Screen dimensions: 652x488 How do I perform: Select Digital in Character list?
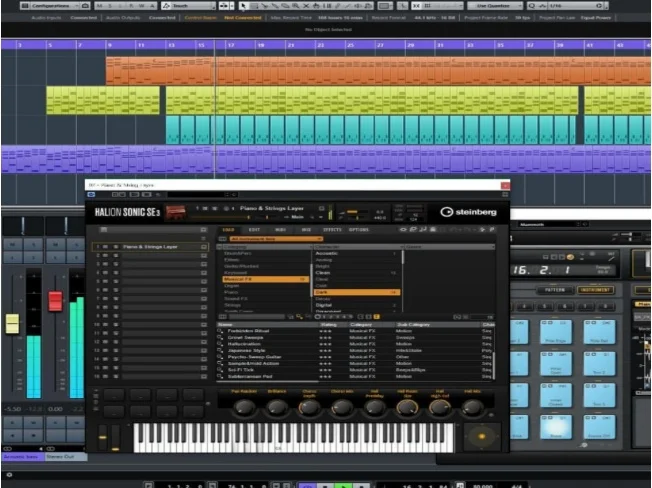(357, 305)
